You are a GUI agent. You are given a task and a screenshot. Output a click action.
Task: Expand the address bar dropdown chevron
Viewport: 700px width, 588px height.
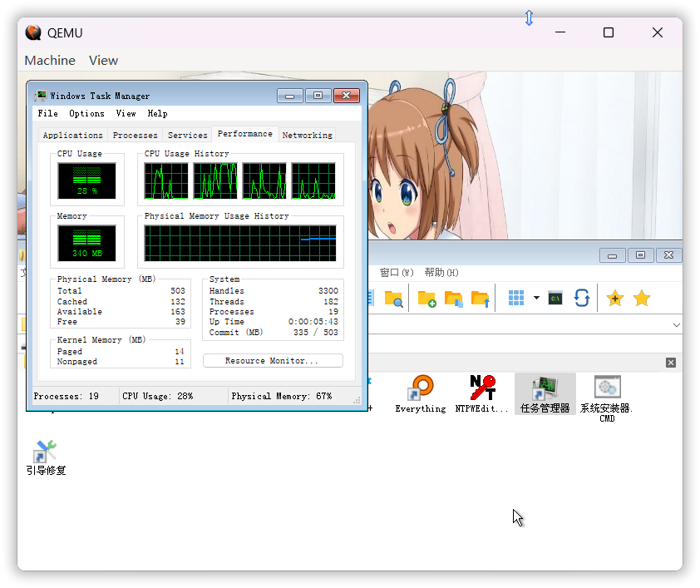677,325
